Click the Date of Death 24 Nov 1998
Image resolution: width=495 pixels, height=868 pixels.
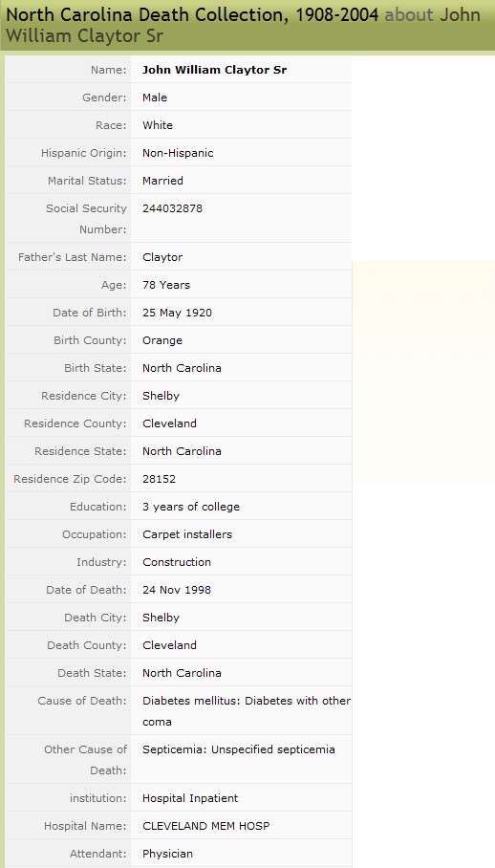[177, 590]
